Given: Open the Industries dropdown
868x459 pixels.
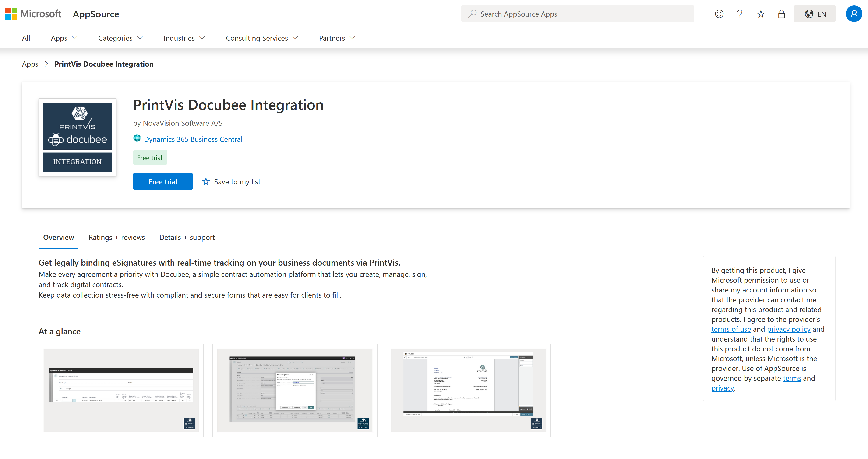Looking at the screenshot, I should (x=184, y=38).
